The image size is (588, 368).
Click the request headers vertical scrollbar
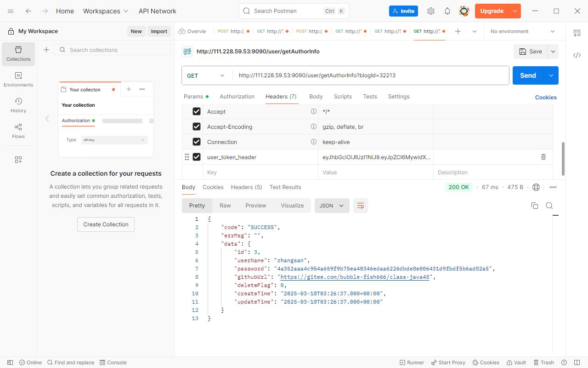coord(563,158)
